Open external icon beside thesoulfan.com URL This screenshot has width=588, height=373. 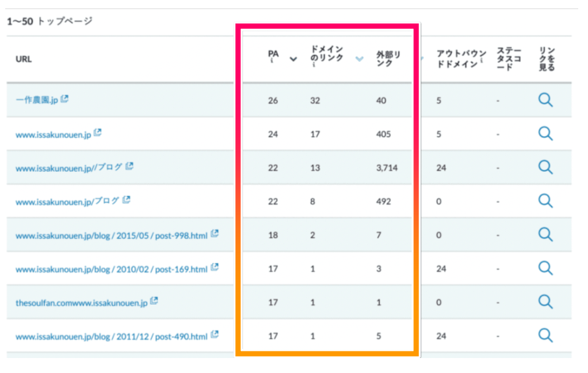pos(154,301)
